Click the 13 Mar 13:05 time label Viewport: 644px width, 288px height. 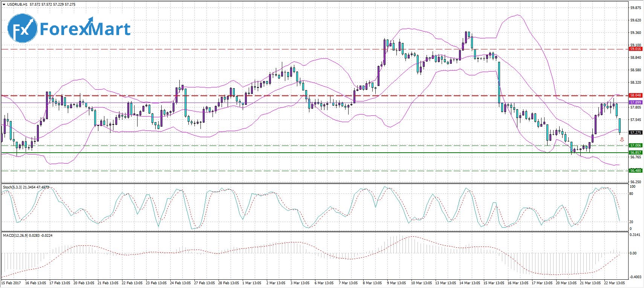[x=445, y=283]
